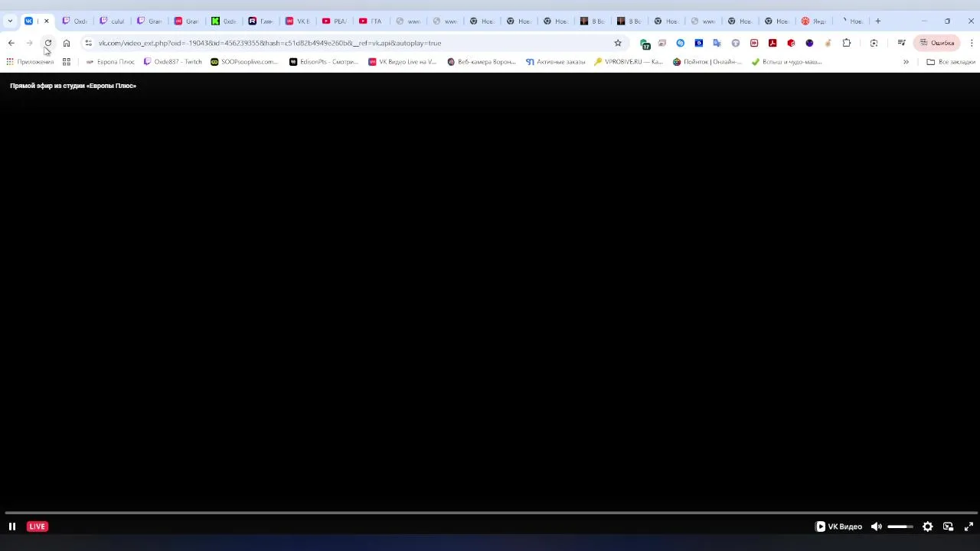Reload the current page
980x551 pixels.
[x=48, y=43]
